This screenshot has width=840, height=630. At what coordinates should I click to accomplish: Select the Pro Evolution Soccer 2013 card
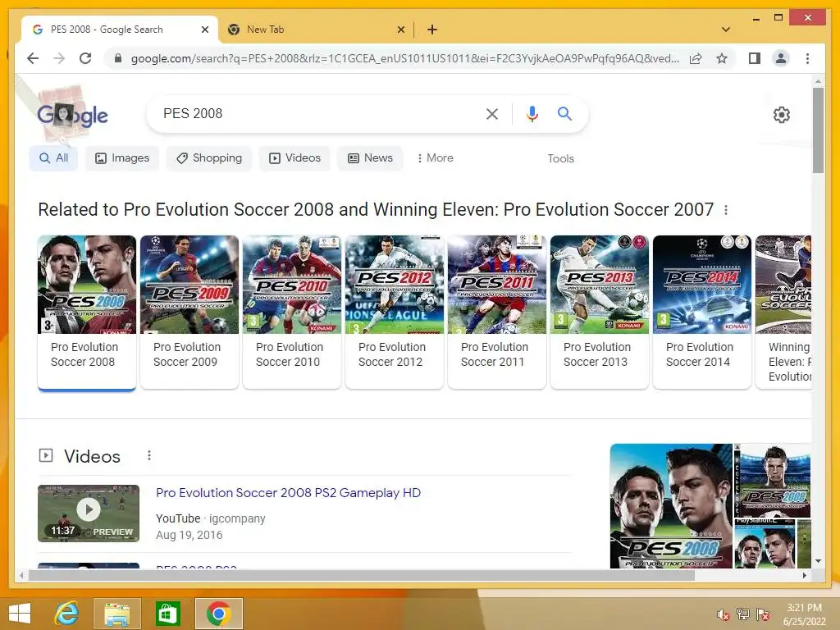pos(600,312)
